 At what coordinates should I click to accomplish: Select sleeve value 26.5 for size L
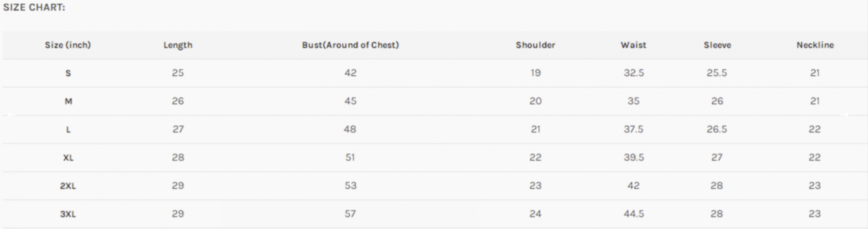point(717,129)
